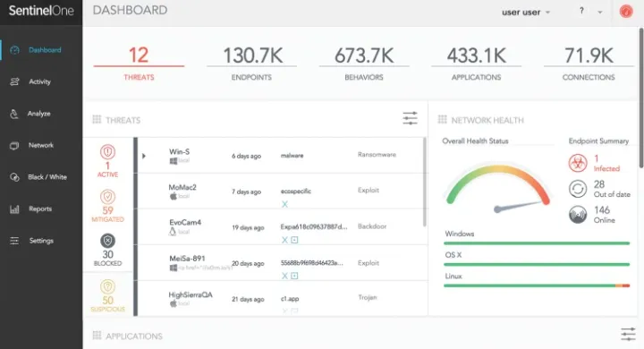
Task: Click the Threats panel grid icon
Action: (x=97, y=120)
